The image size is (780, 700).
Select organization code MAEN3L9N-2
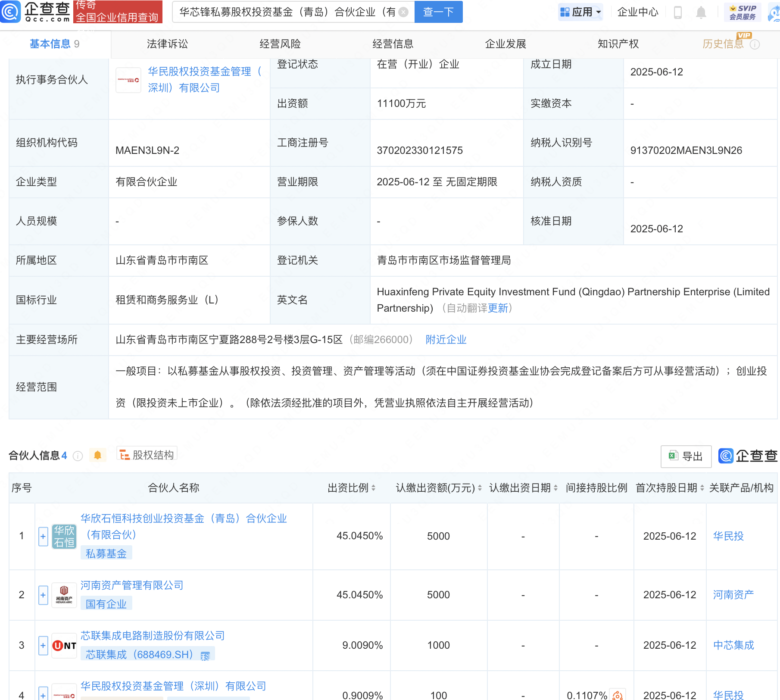coord(147,150)
